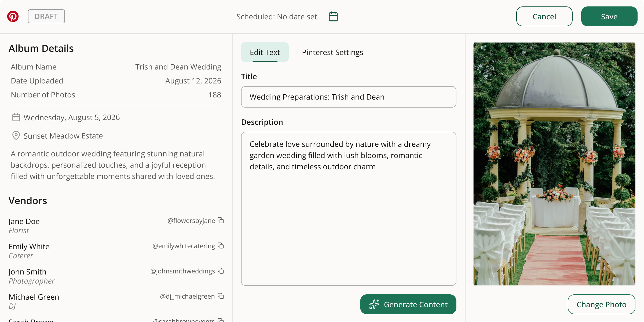Click the 'Vendors' section heading

28,201
